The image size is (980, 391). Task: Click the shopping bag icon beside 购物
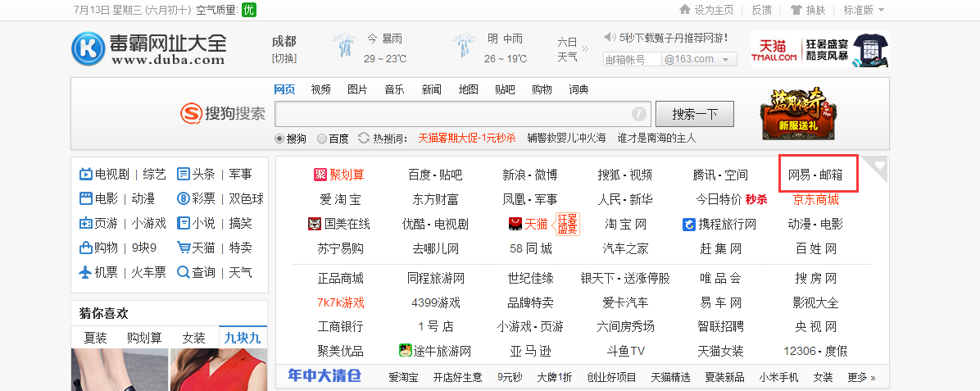click(85, 248)
